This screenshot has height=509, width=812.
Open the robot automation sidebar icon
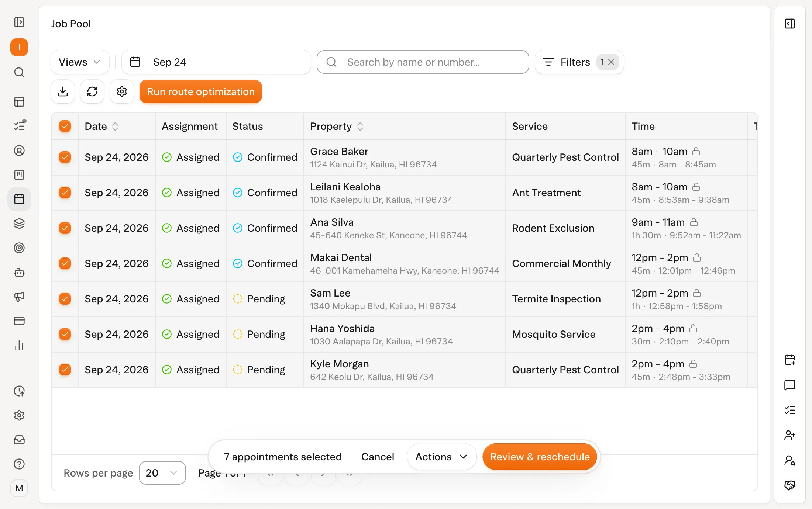(19, 272)
